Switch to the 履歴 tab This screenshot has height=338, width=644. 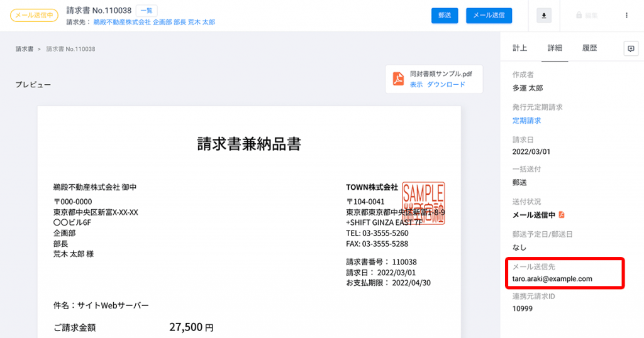click(589, 48)
